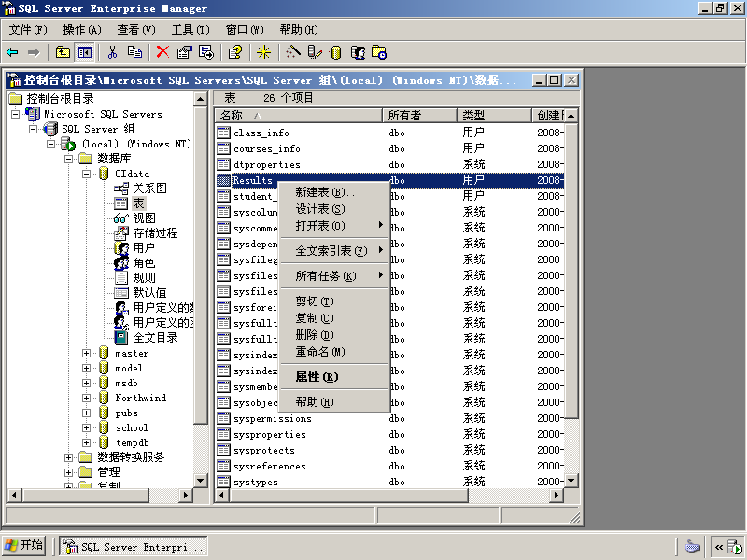Select the 关系图 node in CIdata
747x560 pixels.
pos(149,189)
